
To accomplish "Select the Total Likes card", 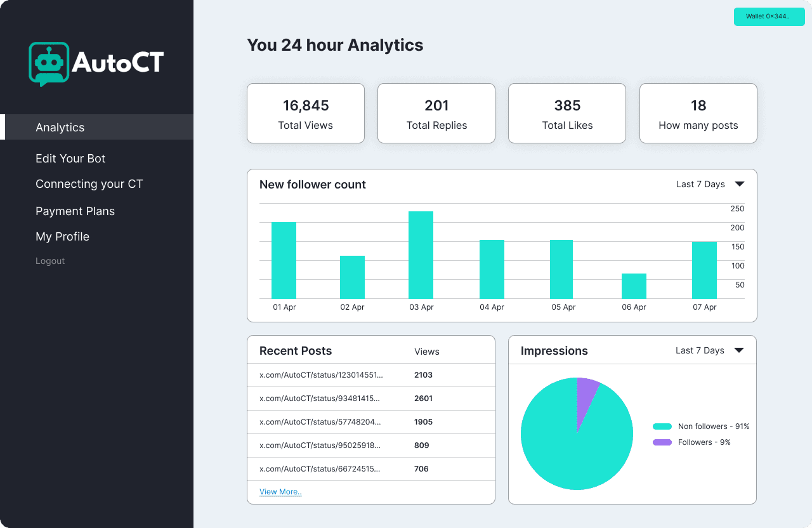I will (567, 113).
